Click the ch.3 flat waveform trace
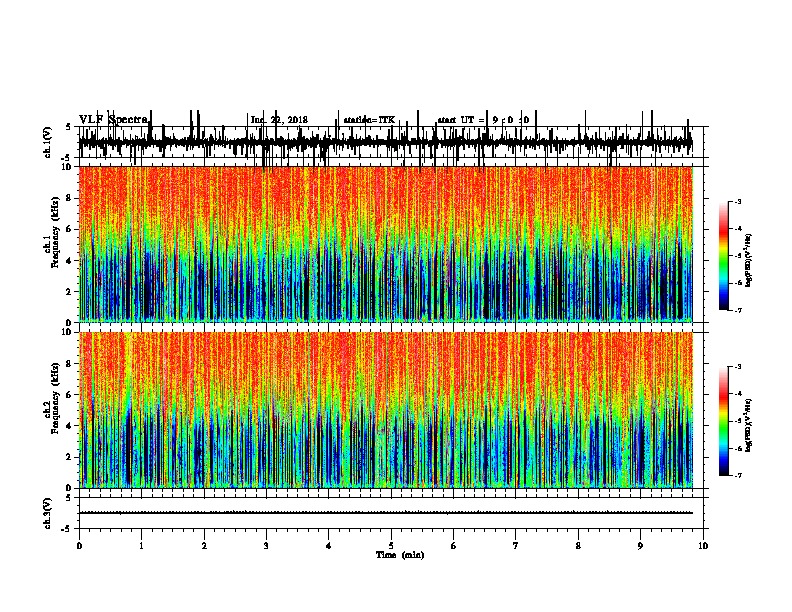Screen dimensions: 792x612 [386, 513]
